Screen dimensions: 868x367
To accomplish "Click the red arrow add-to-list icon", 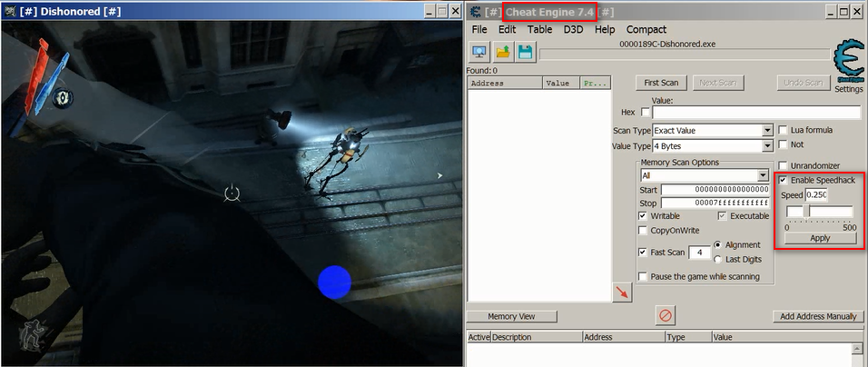I will 622,291.
